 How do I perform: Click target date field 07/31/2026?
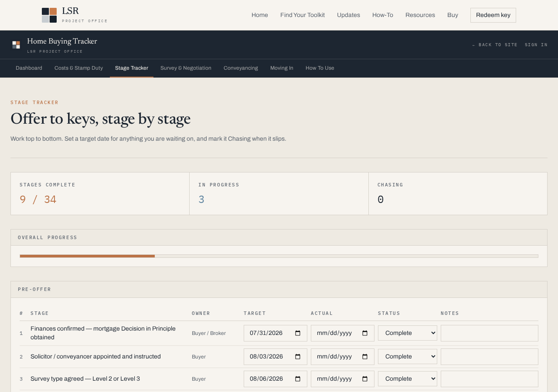(x=276, y=333)
